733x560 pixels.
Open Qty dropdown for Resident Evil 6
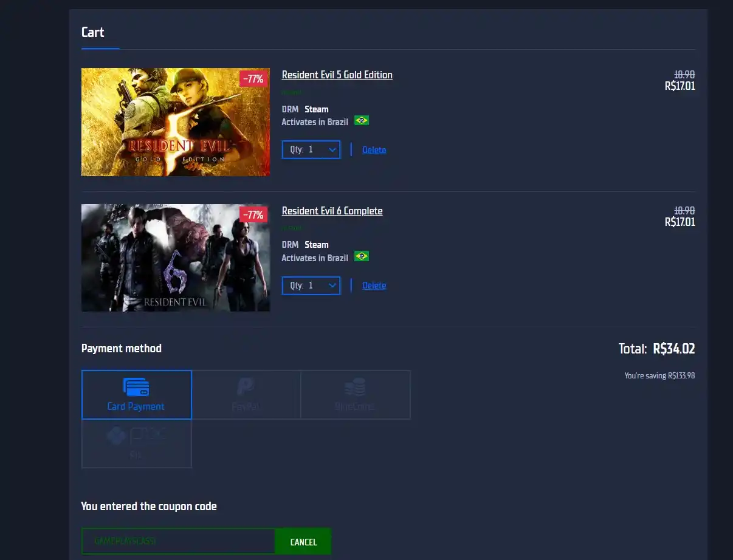click(x=311, y=285)
